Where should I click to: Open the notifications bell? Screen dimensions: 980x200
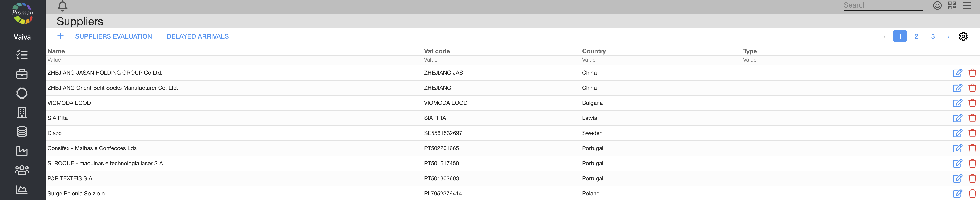pyautogui.click(x=62, y=6)
